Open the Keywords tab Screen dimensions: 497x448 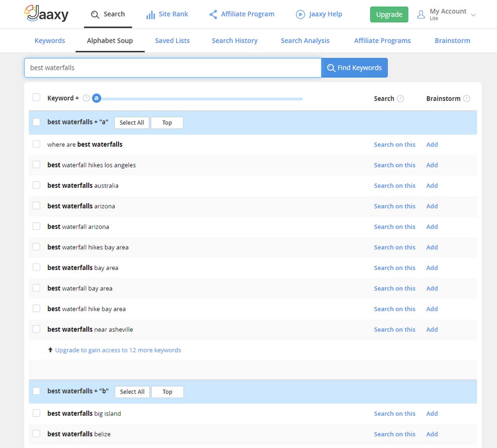(x=50, y=40)
